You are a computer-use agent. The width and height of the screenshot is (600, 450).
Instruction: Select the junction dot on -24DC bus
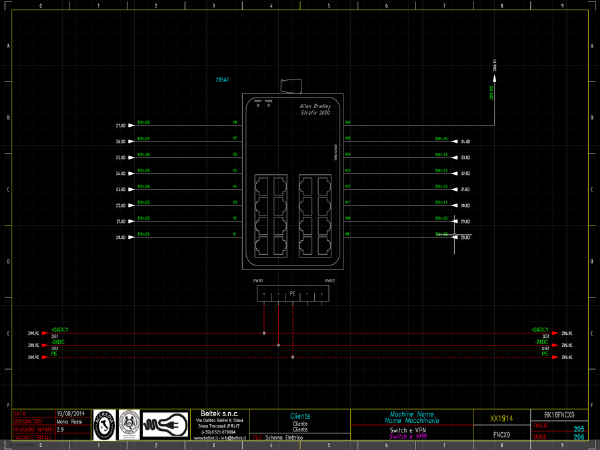coord(278,345)
